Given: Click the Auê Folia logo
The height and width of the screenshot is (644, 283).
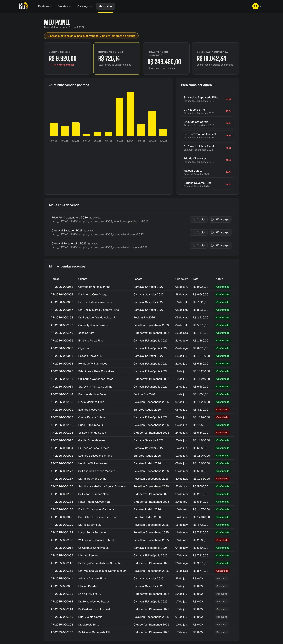Looking at the screenshot, I should [x=24, y=6].
